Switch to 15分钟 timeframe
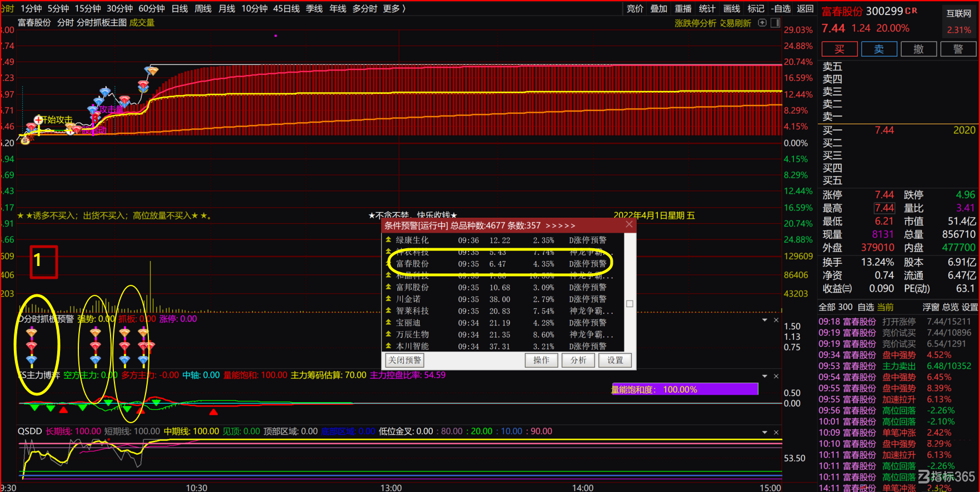Viewport: 980px width, 492px height. (88, 8)
